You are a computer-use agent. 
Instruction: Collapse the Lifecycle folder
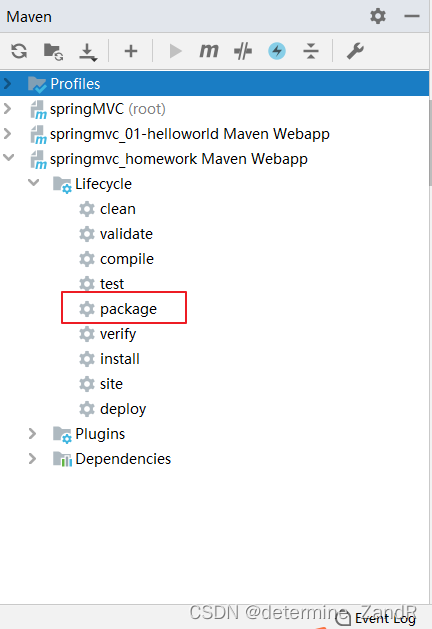34,183
